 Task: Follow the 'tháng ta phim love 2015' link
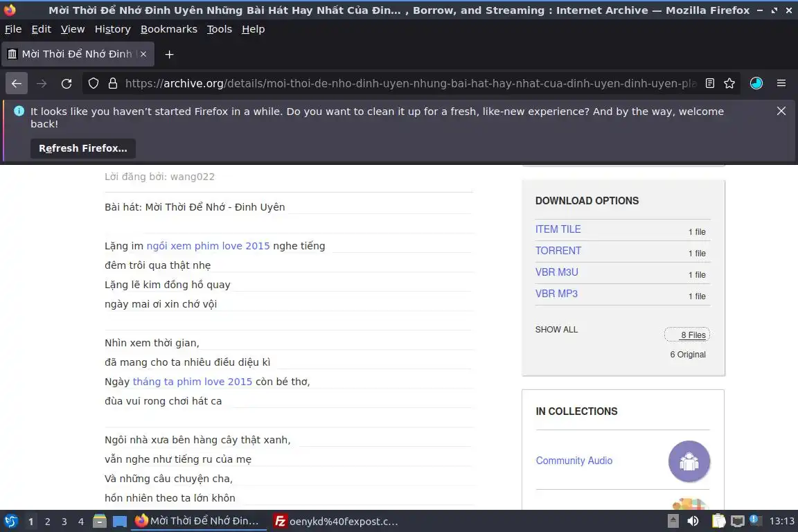click(193, 382)
